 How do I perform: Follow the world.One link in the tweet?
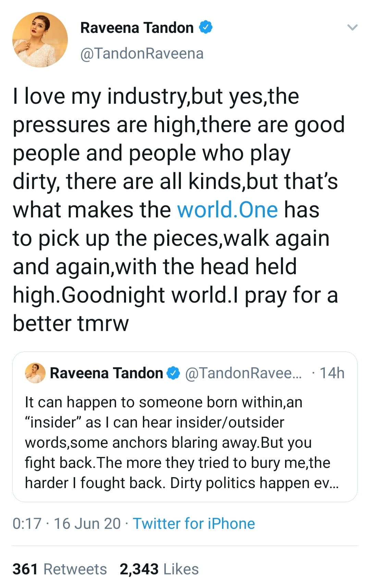click(227, 210)
